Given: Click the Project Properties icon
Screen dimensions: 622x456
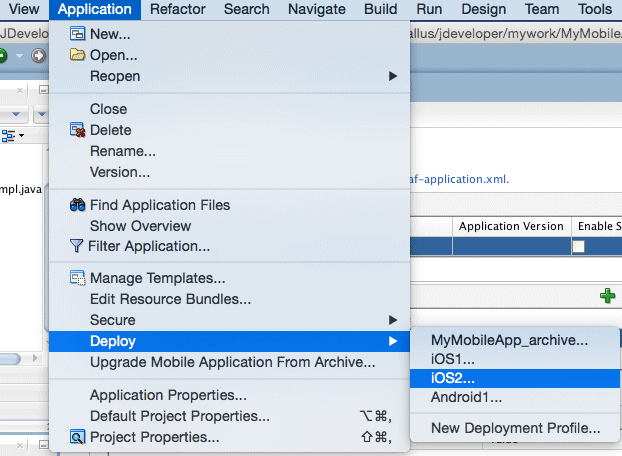Looking at the screenshot, I should (77, 437).
